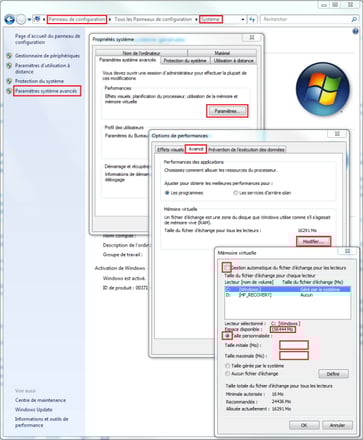Open the Protection du système tab
This screenshot has width=363, height=440.
pos(185,61)
